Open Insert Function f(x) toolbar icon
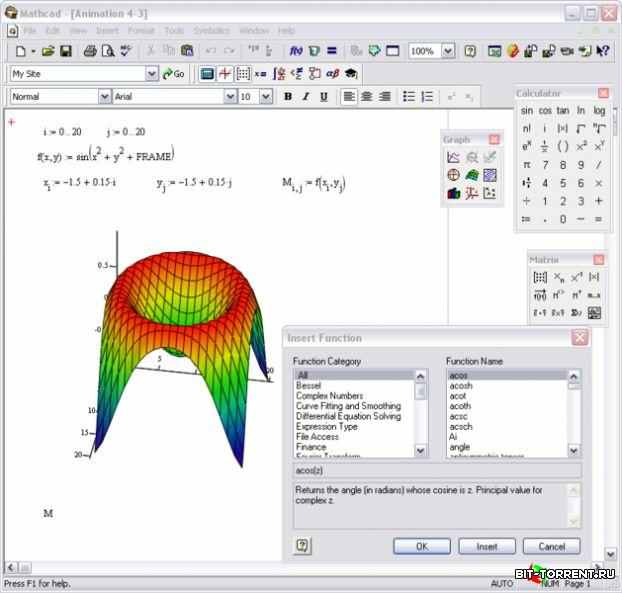 [x=296, y=51]
